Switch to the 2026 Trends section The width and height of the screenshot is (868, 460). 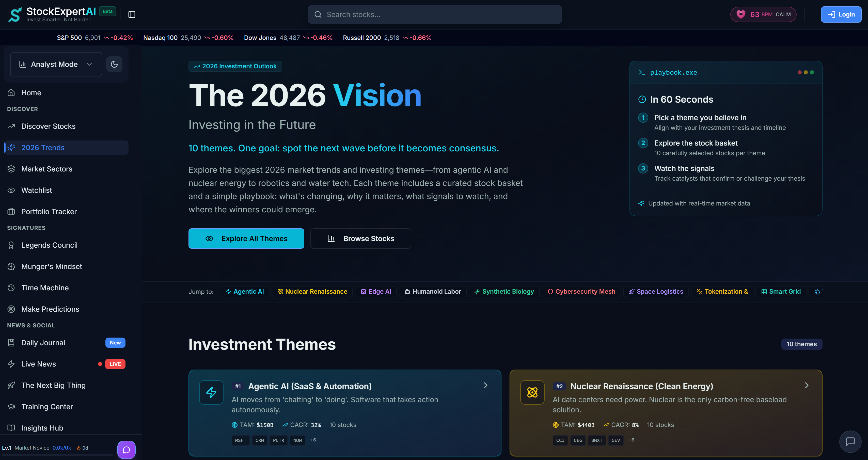43,147
